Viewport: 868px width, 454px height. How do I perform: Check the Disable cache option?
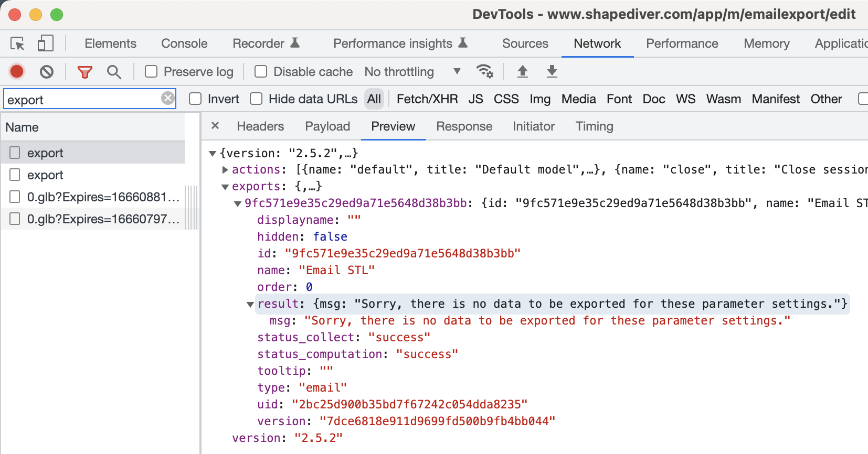(x=261, y=71)
